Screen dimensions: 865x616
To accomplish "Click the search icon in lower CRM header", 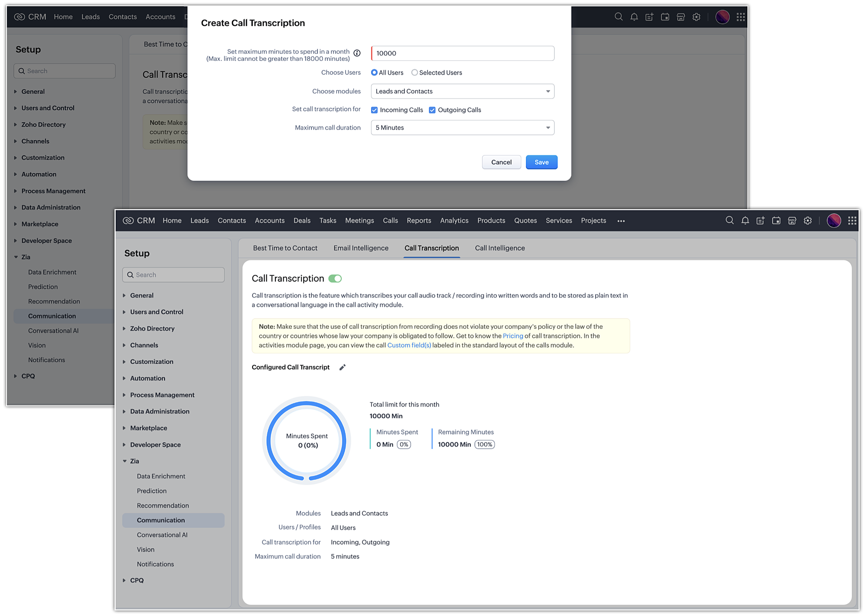I will tap(729, 220).
